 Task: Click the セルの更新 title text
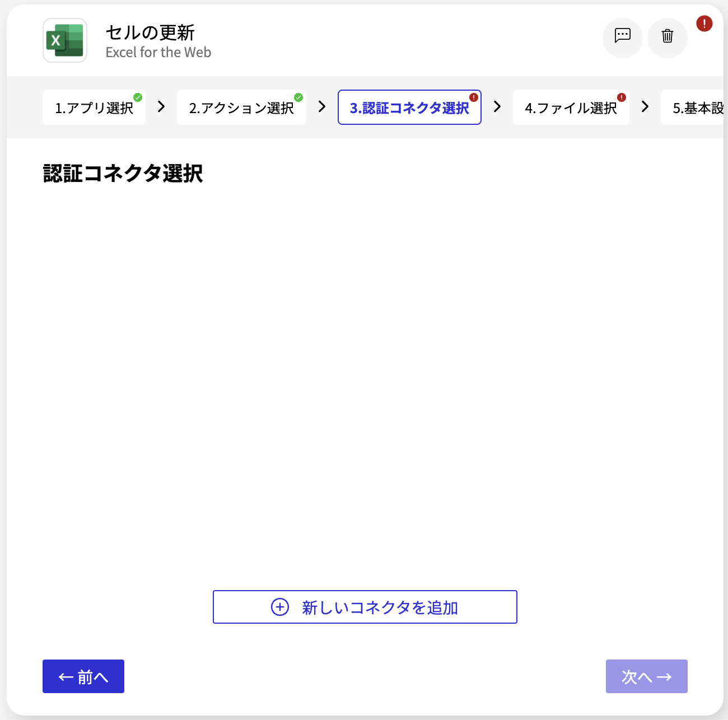(x=150, y=32)
